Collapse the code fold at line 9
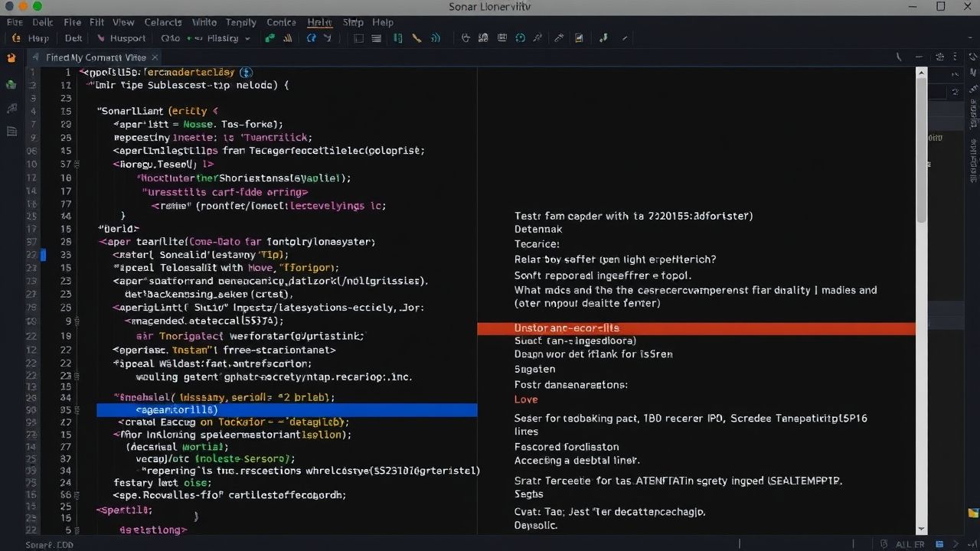The height and width of the screenshot is (551, 980). point(77,321)
